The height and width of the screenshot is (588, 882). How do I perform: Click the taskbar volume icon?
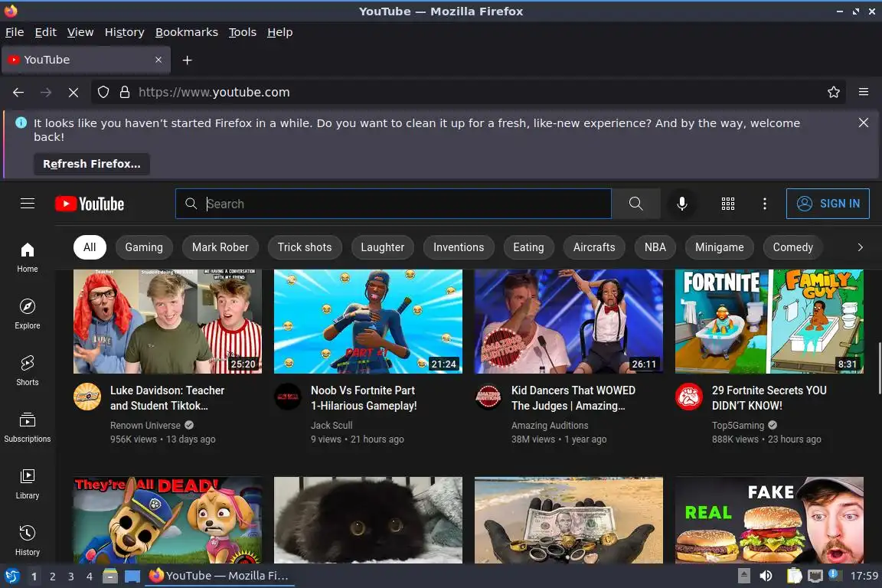(x=766, y=576)
